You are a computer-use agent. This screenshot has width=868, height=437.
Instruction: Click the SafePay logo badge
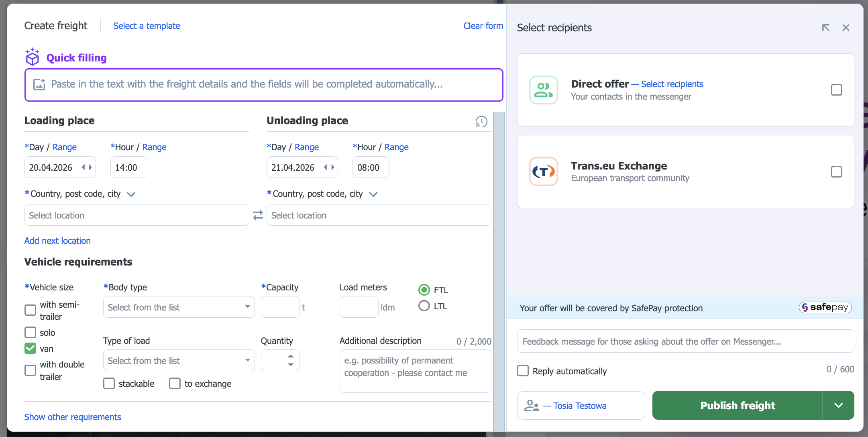(825, 308)
